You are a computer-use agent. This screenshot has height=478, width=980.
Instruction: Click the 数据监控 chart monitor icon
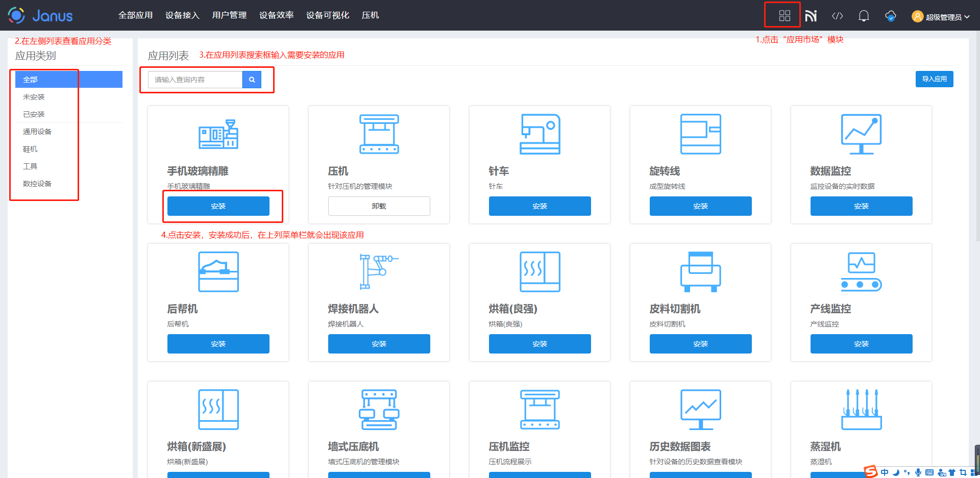(862, 134)
